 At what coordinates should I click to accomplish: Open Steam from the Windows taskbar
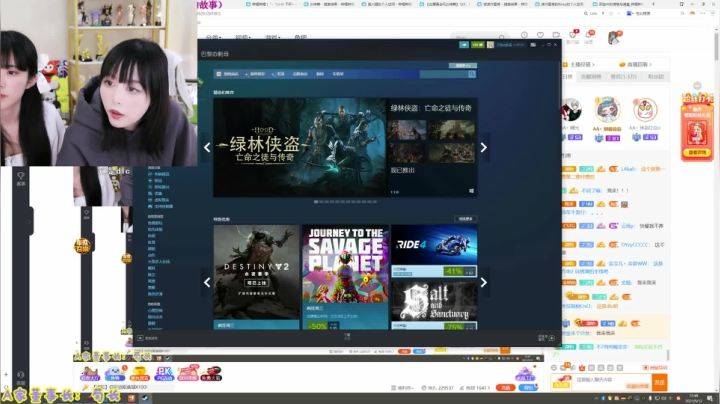tap(145, 398)
